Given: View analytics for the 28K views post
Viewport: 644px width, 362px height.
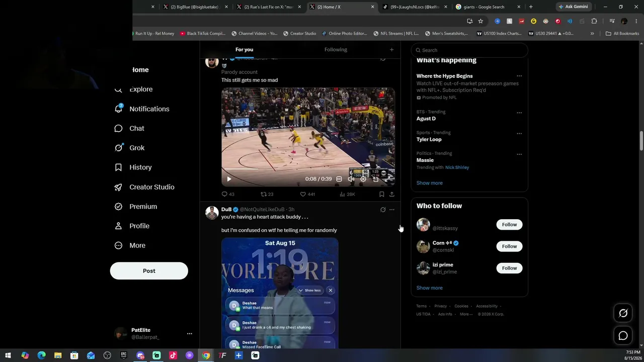Looking at the screenshot, I should pos(347,194).
